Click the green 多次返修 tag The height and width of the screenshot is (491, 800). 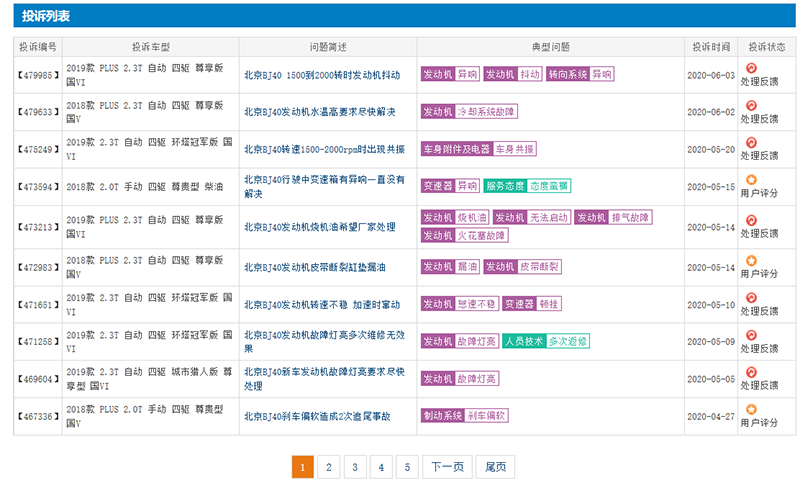click(x=567, y=341)
